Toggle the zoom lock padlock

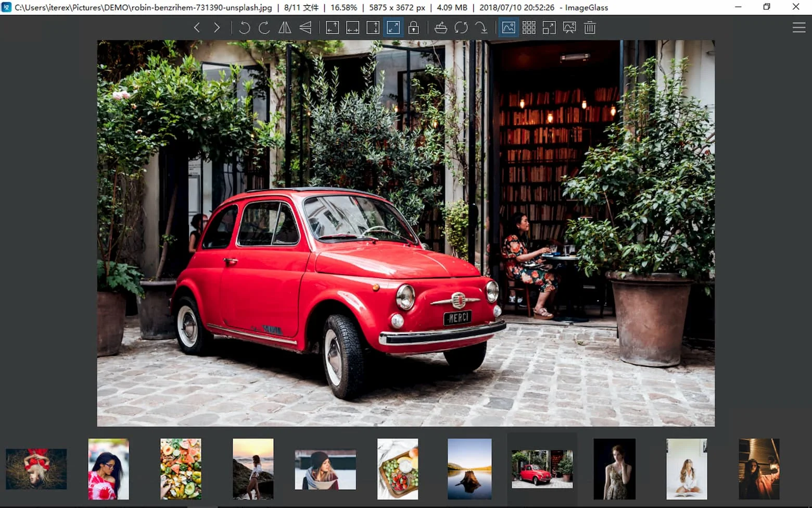414,28
